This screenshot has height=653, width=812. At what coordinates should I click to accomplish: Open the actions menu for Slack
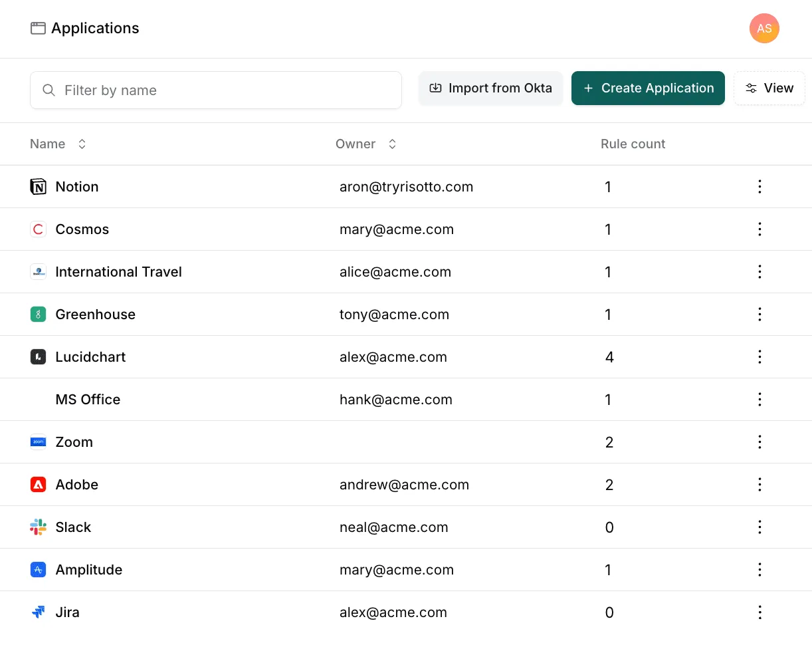(x=760, y=527)
